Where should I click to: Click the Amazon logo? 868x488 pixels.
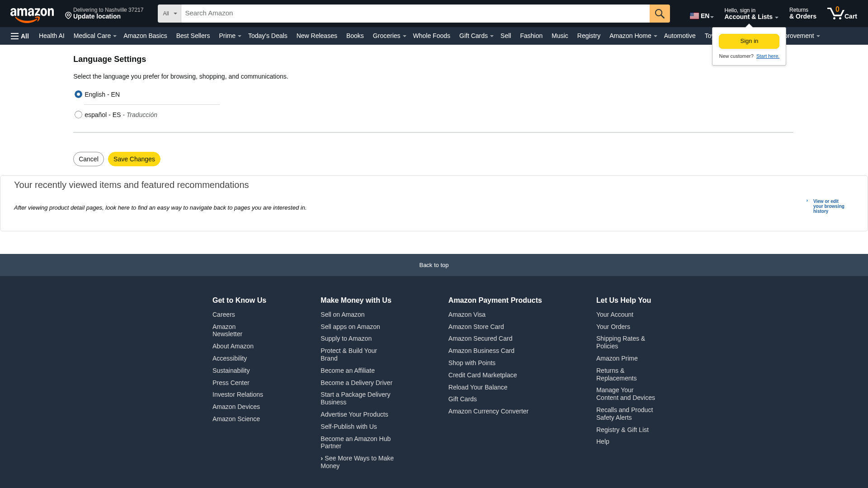tap(32, 14)
